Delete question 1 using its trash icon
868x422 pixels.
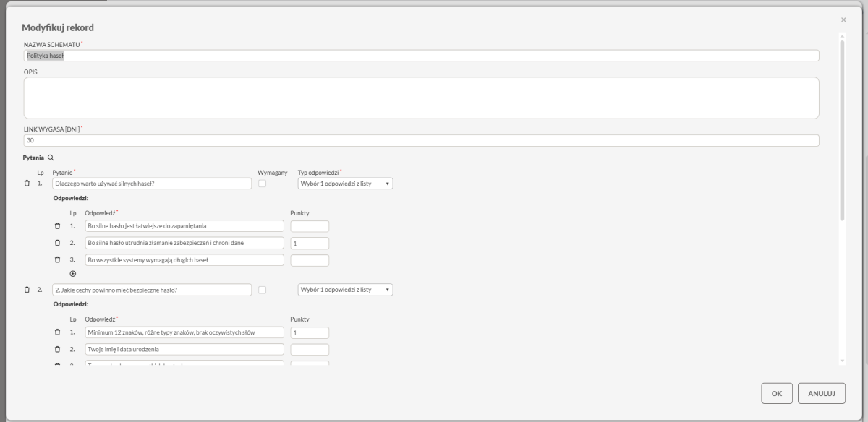(27, 184)
